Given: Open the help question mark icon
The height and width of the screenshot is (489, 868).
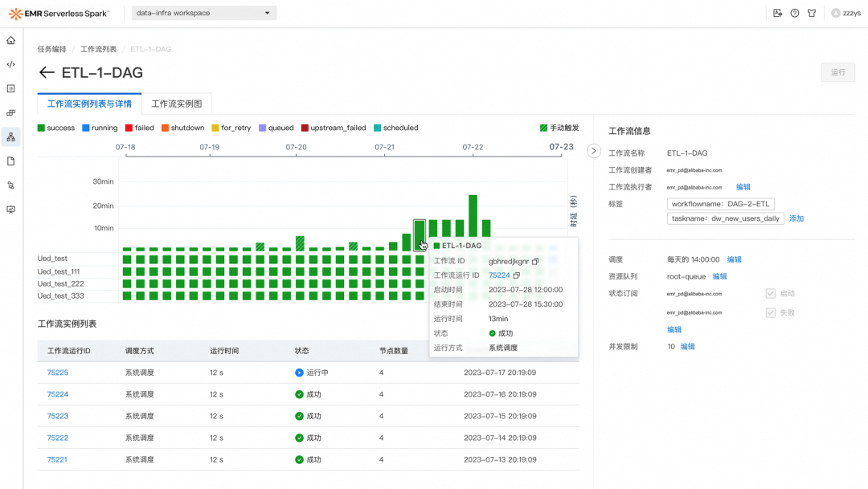Looking at the screenshot, I should (794, 13).
